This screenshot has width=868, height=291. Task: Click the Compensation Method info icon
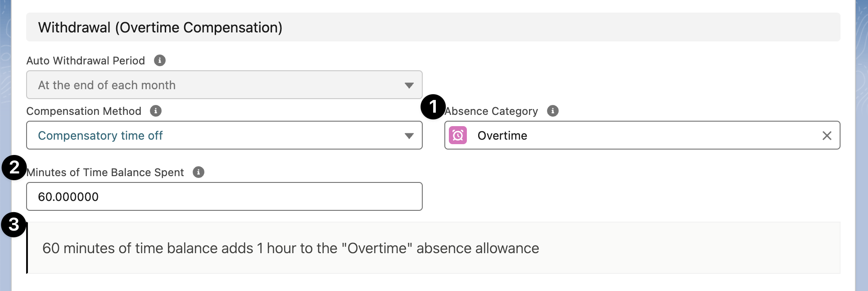155,111
